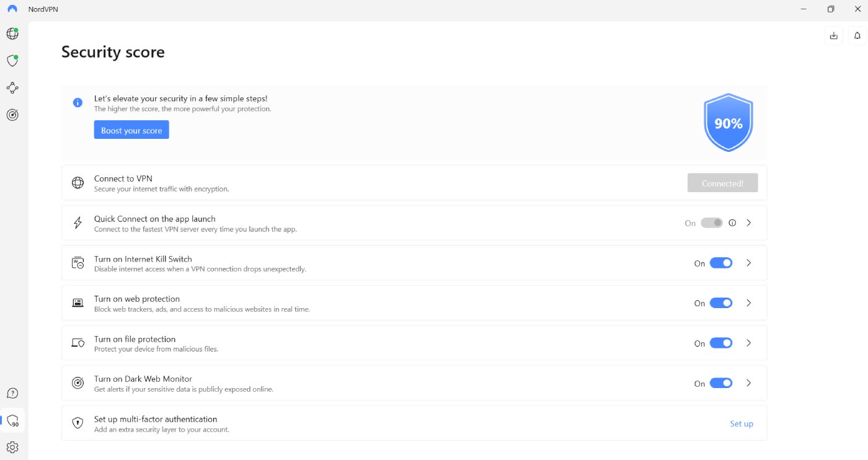The width and height of the screenshot is (868, 460).
Task: Click Quick Connect on the app launch text
Action: pyautogui.click(x=155, y=219)
